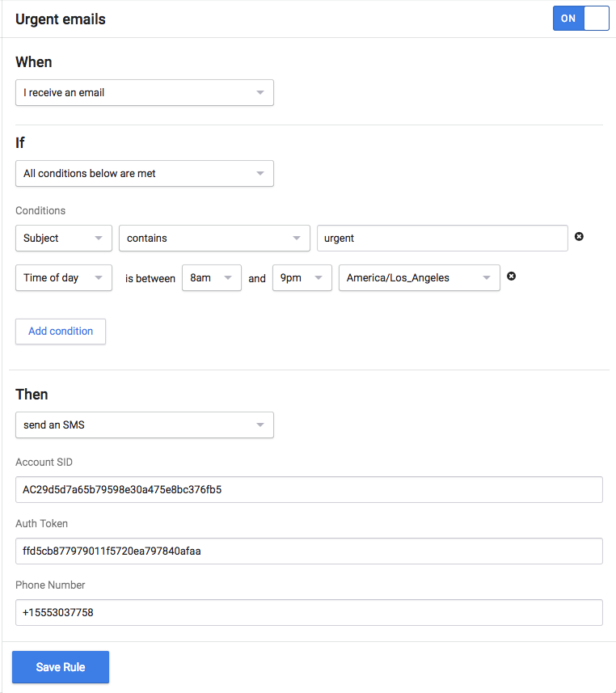Open the America/Los_Angeles timezone dropdown
The width and height of the screenshot is (616, 693).
point(420,278)
